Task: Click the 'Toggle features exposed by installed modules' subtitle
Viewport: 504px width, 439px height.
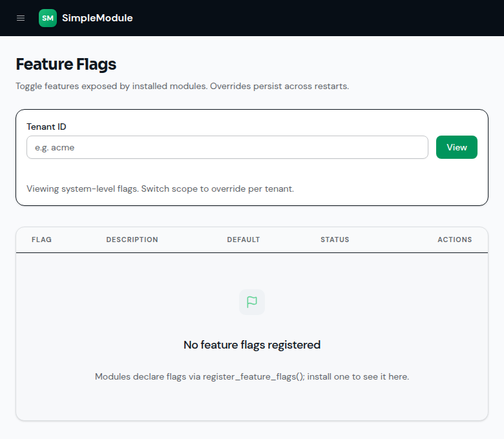Action: 182,87
